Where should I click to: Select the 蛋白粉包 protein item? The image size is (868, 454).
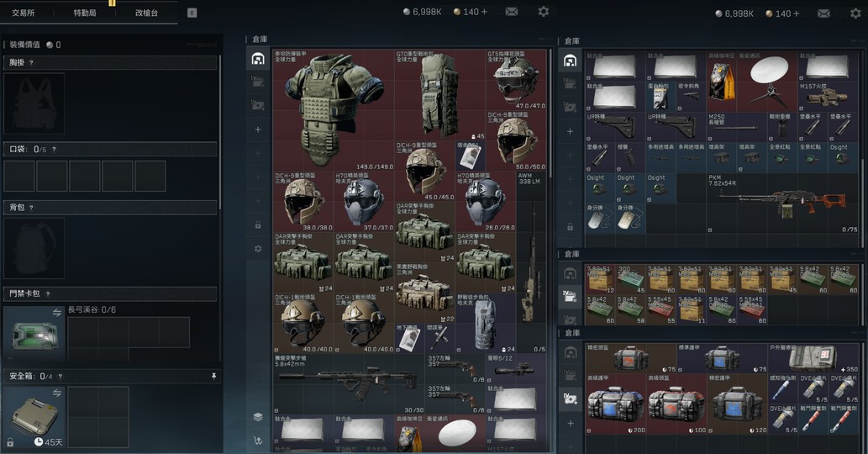(x=661, y=98)
